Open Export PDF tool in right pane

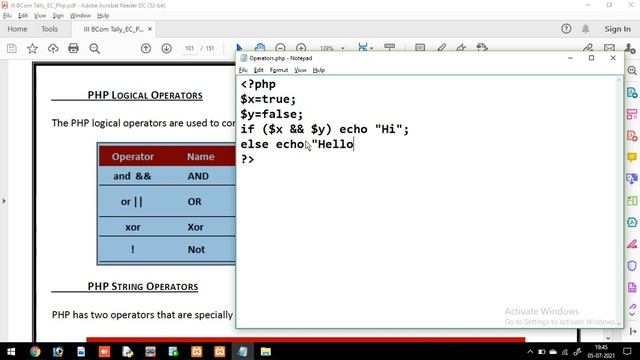click(632, 93)
